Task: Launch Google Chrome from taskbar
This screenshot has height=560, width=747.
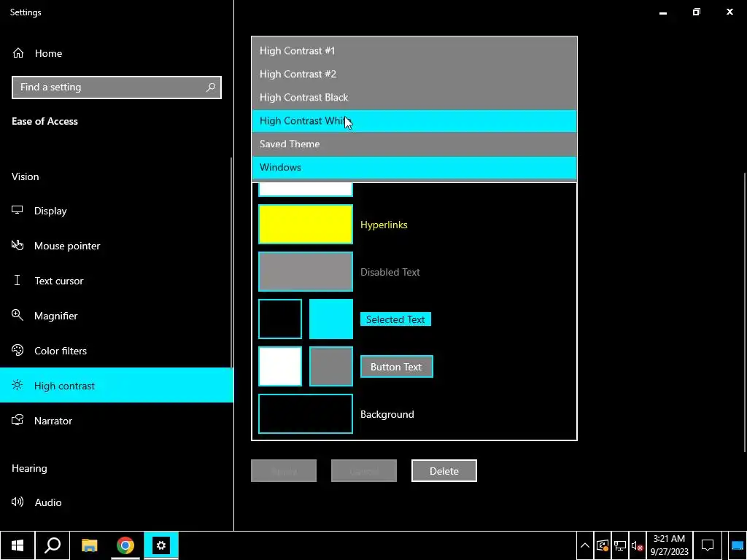Action: pyautogui.click(x=125, y=545)
